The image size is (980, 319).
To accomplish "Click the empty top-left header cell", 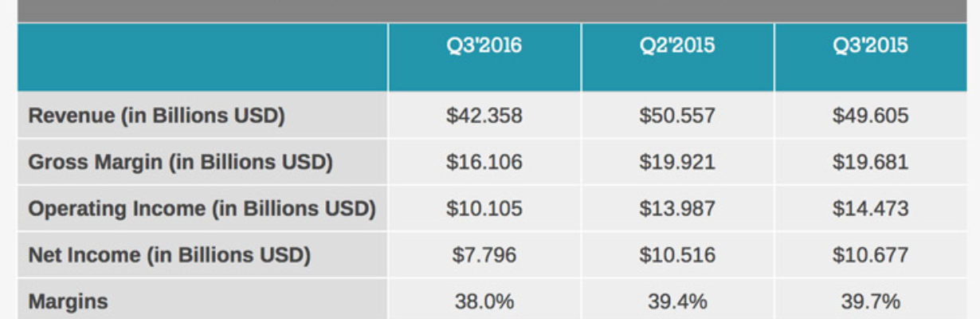I will [x=202, y=57].
